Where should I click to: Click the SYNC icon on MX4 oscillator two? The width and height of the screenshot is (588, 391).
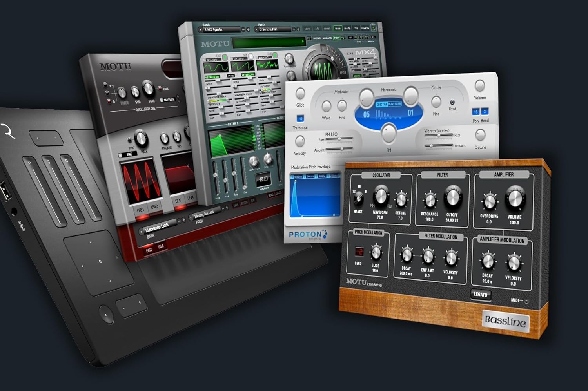point(231,76)
